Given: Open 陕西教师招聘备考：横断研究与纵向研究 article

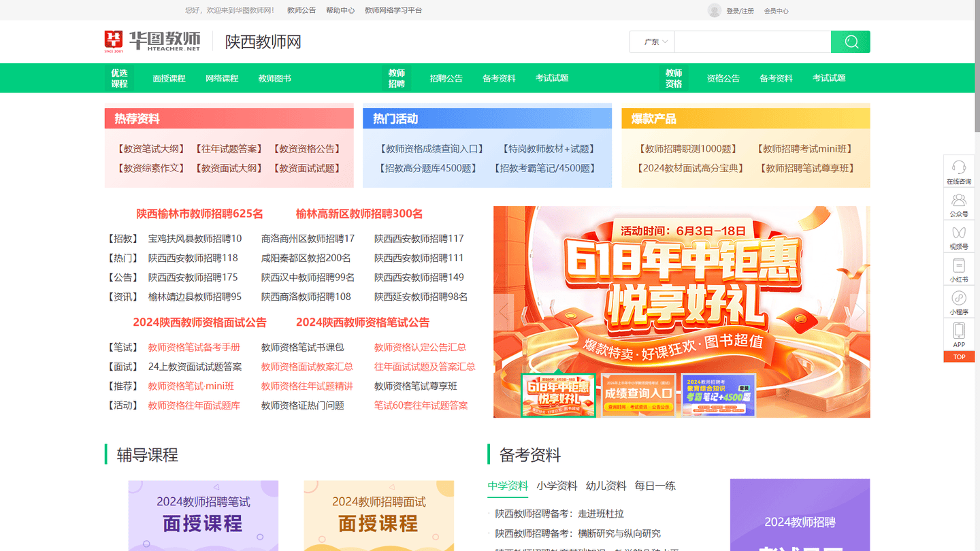Looking at the screenshot, I should (578, 533).
